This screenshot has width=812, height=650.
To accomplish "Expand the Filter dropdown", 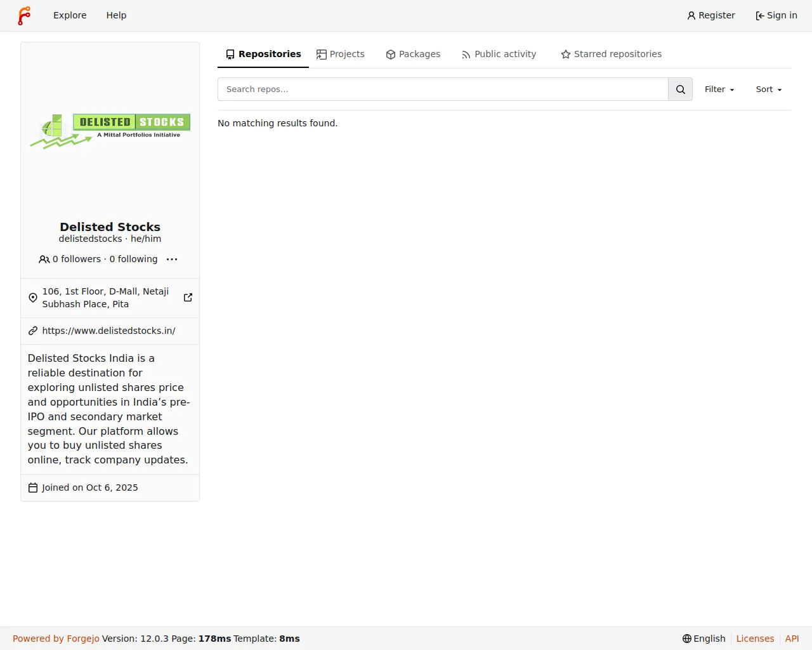I will tap(719, 90).
